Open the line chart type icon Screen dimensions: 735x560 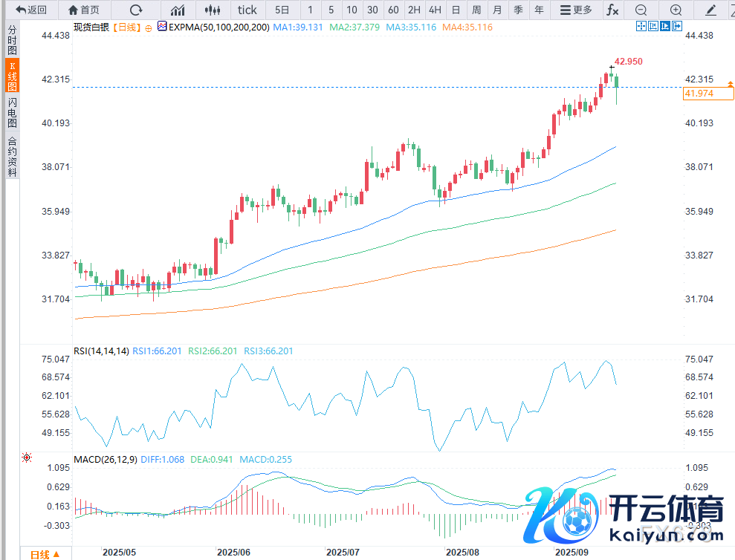(x=178, y=10)
